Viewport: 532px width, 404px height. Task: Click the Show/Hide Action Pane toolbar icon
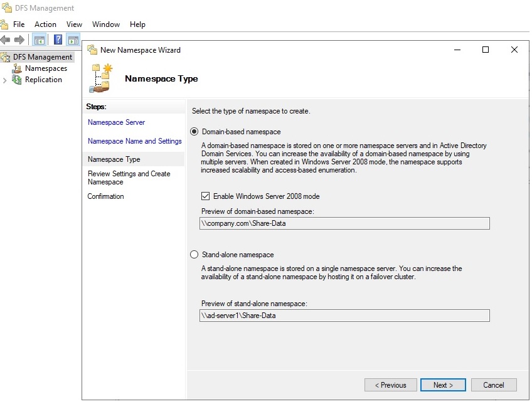point(73,39)
